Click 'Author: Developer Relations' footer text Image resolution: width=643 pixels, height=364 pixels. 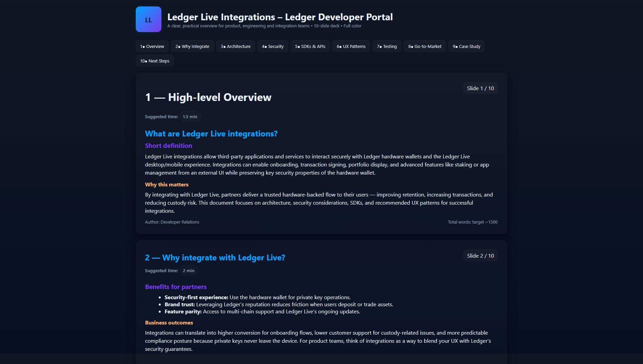click(x=172, y=222)
